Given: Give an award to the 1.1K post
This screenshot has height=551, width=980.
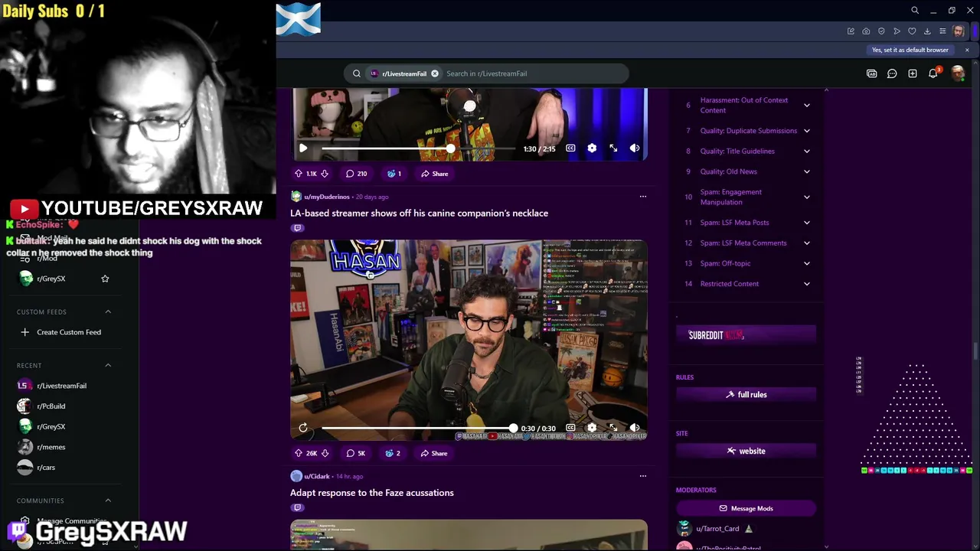Looking at the screenshot, I should coord(394,174).
